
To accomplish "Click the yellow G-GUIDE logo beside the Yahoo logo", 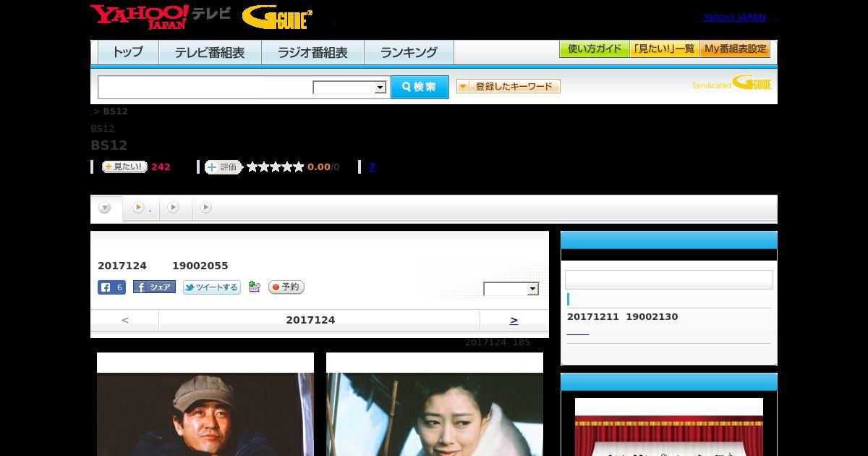I will click(x=277, y=17).
